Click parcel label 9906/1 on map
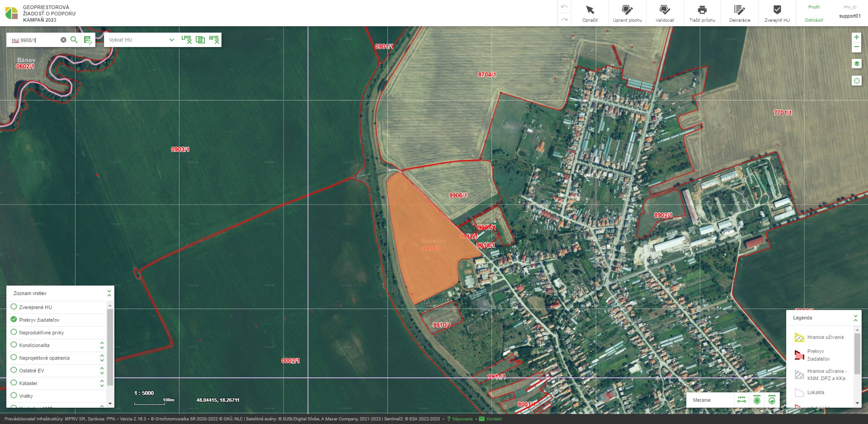 (458, 195)
